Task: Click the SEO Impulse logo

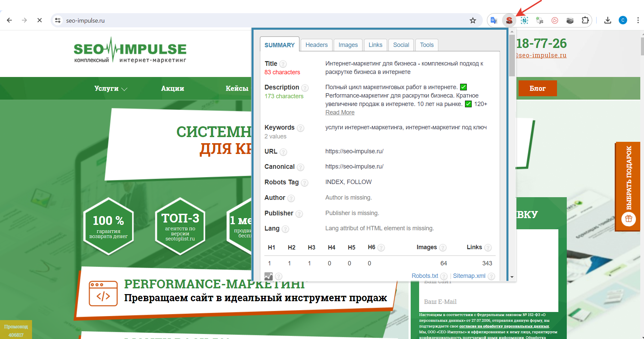Action: point(130,51)
